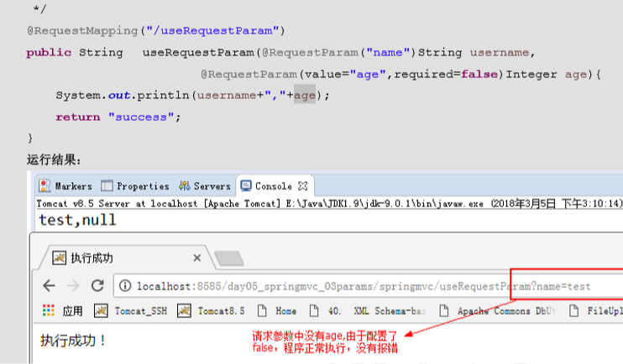
Task: Switch to the Properties tab
Action: [x=135, y=185]
